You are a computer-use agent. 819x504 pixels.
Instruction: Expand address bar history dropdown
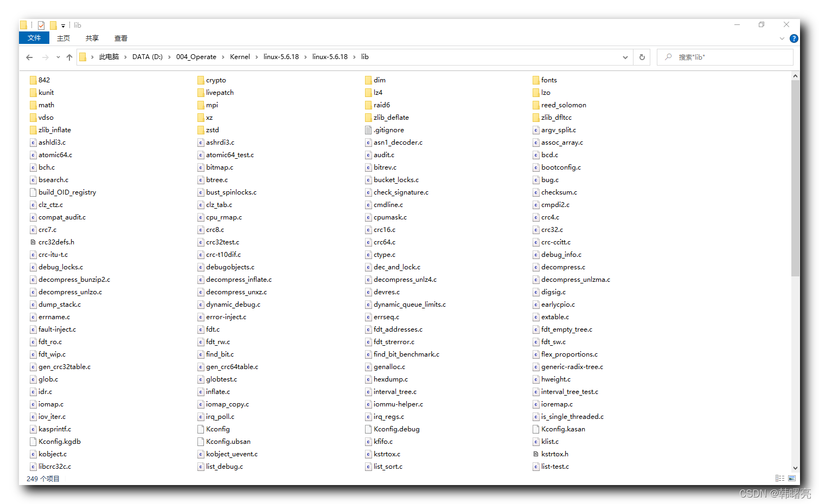tap(625, 57)
